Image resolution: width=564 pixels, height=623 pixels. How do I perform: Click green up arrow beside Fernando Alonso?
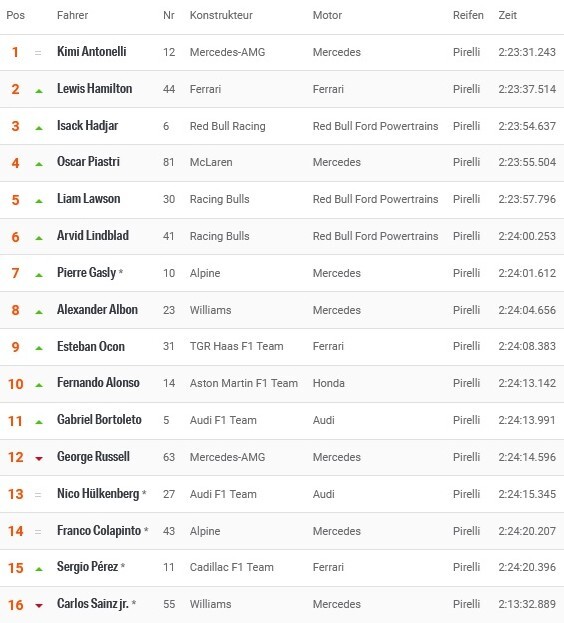(39, 385)
